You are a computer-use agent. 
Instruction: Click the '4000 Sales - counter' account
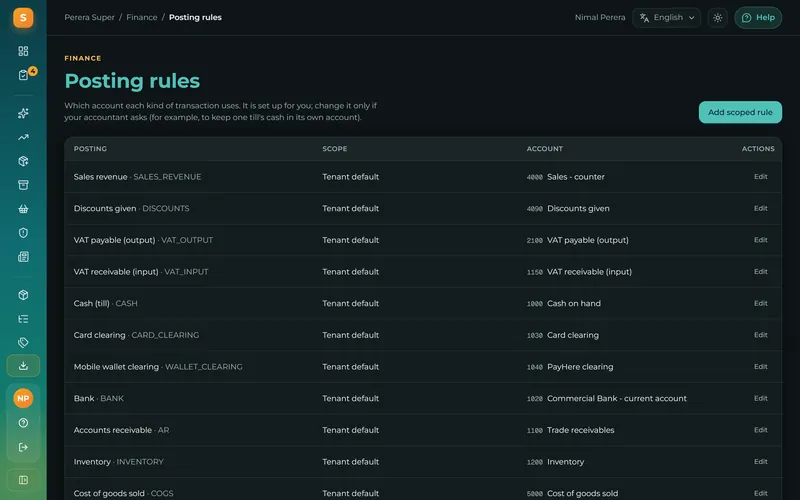point(565,177)
